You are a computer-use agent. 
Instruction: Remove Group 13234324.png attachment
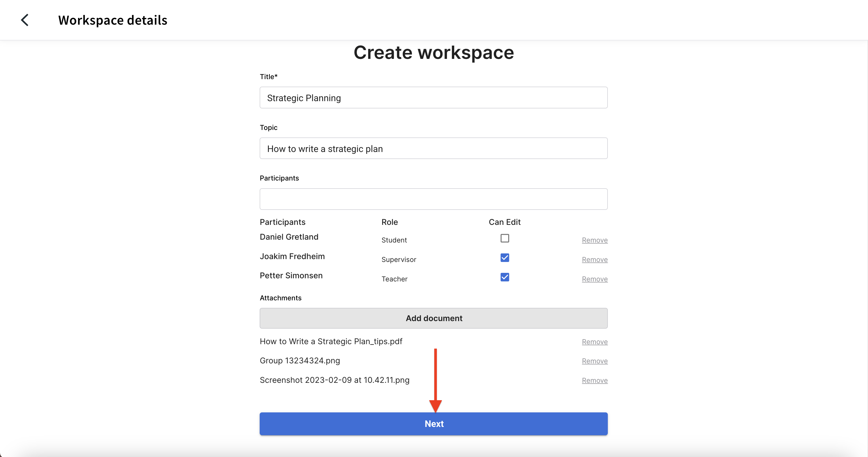[594, 361]
